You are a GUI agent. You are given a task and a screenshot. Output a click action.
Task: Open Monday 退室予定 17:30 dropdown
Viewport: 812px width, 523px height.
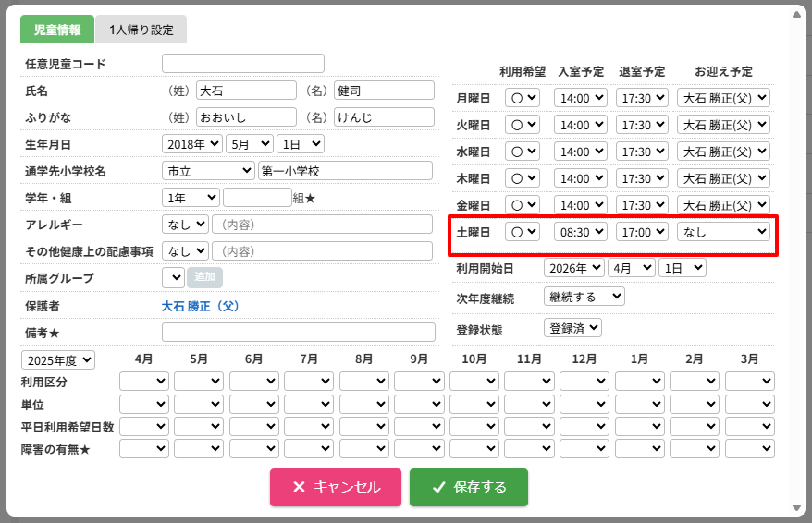pos(642,98)
